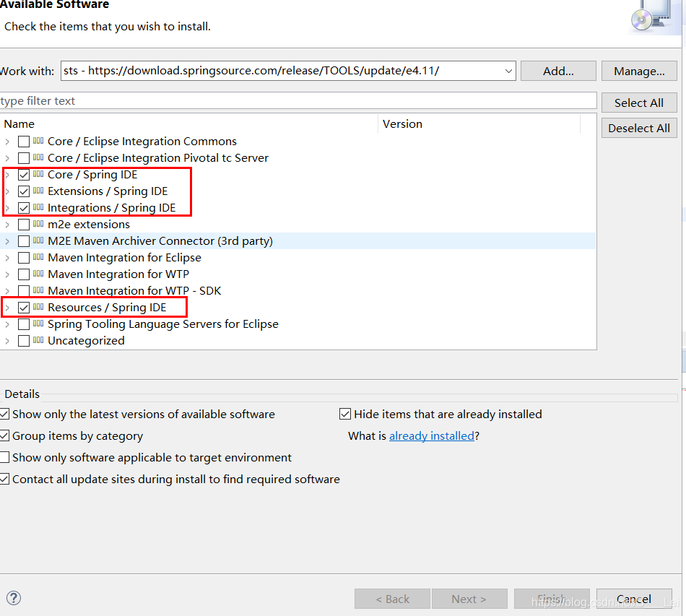
Task: Open the Work with update site dropdown
Action: point(508,71)
